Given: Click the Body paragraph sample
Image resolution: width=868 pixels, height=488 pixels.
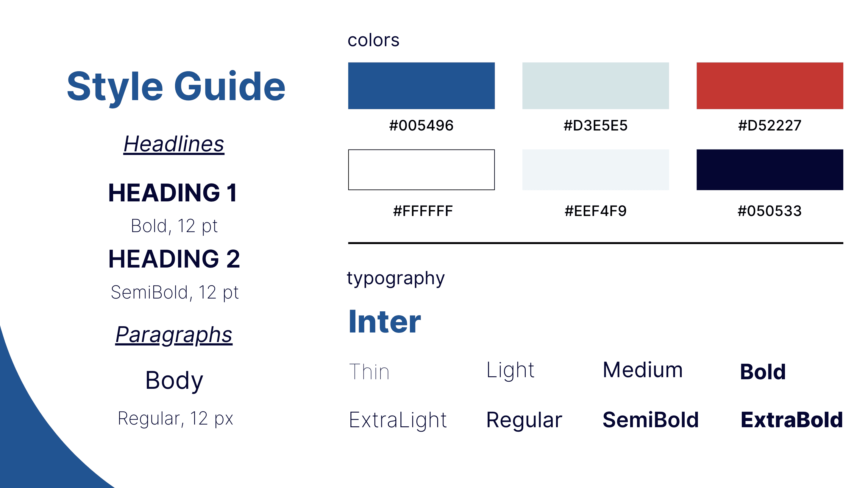Looking at the screenshot, I should (x=174, y=380).
